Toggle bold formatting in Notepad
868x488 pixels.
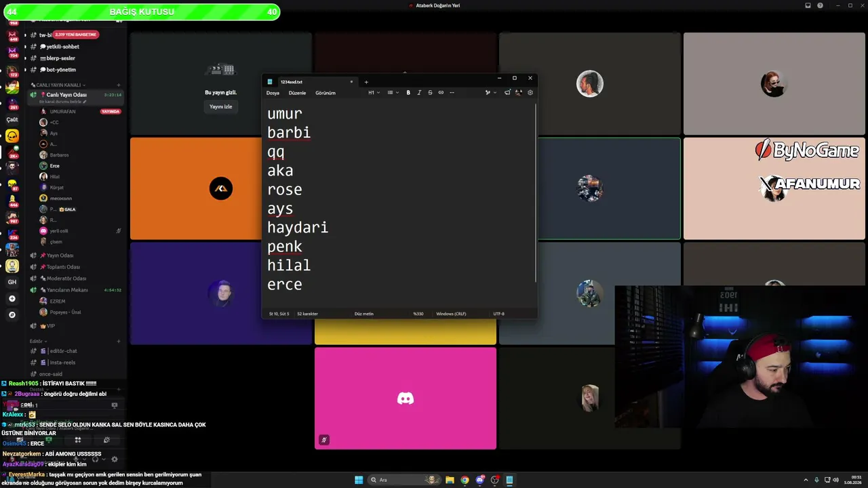pos(408,93)
